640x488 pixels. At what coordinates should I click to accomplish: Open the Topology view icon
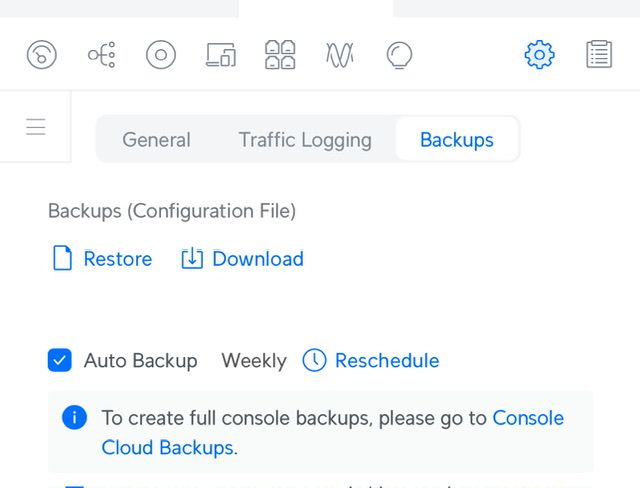(x=101, y=54)
